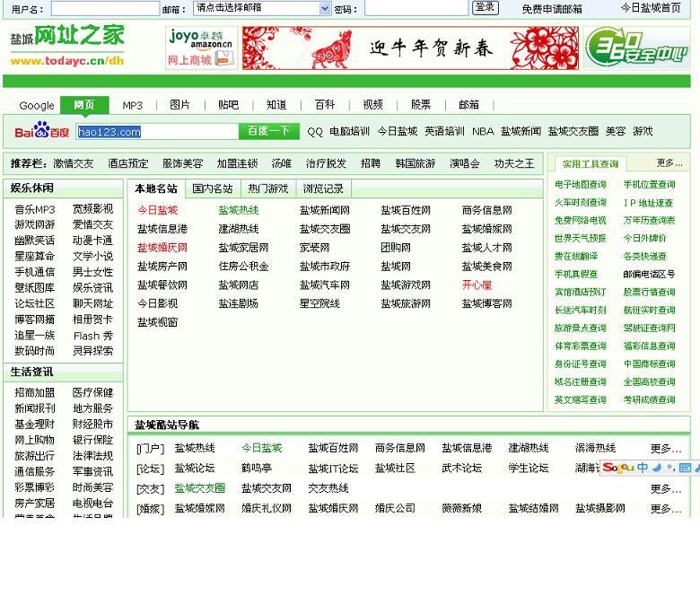Click the 百度一下 search button
700x596 pixels.
coord(268,131)
